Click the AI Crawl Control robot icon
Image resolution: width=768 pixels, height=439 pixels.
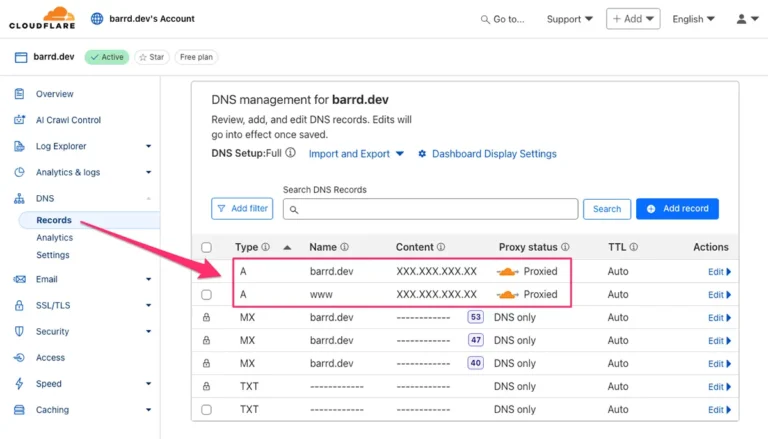click(x=19, y=120)
